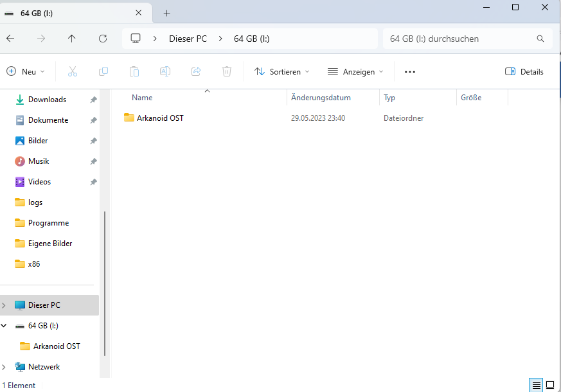Go up one folder level
561x392 pixels.
coord(72,39)
